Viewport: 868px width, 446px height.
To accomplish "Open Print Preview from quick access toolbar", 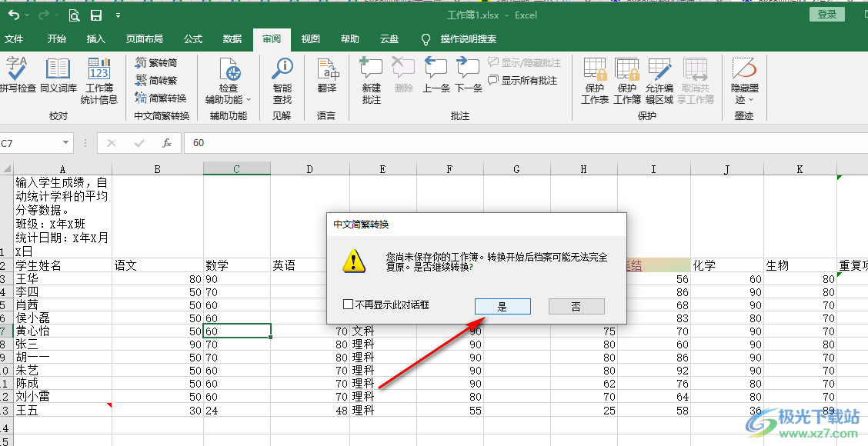I will tap(74, 15).
